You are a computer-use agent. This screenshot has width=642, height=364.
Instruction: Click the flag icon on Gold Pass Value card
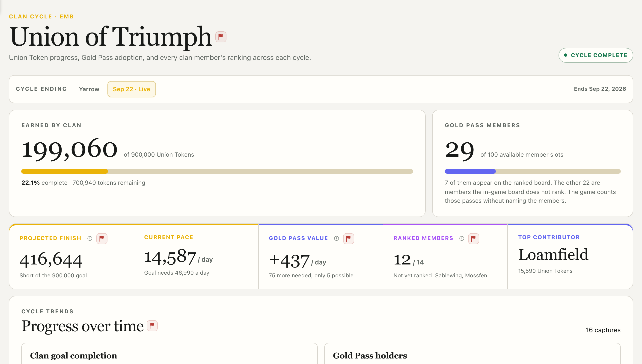point(348,238)
